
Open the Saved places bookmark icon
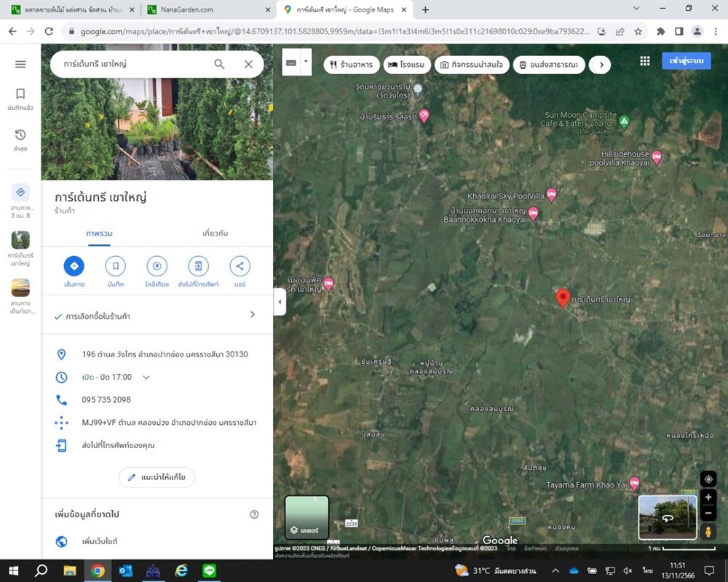[x=20, y=95]
